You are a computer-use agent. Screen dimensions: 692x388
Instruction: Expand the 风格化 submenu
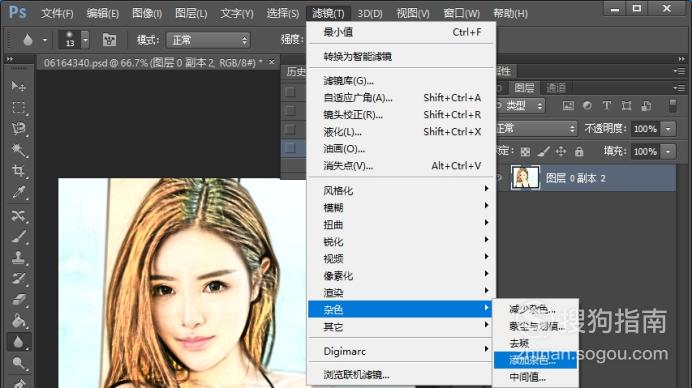[402, 190]
